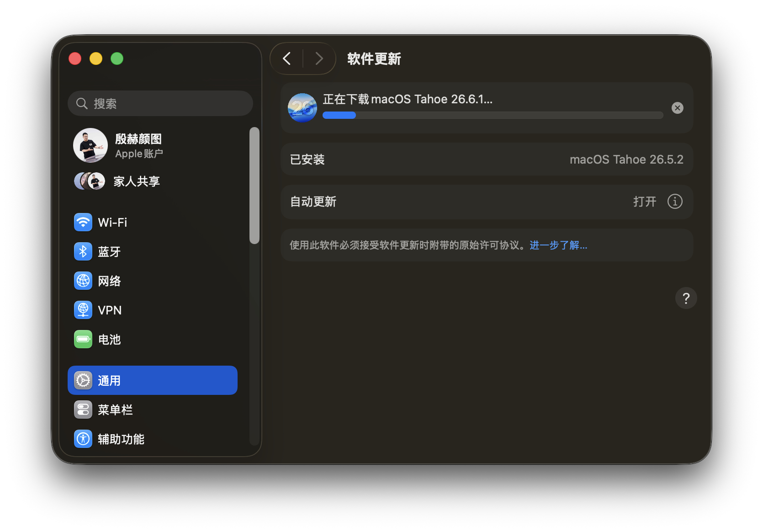Select 辅助功能 in the sidebar
The height and width of the screenshot is (532, 763).
(x=121, y=439)
